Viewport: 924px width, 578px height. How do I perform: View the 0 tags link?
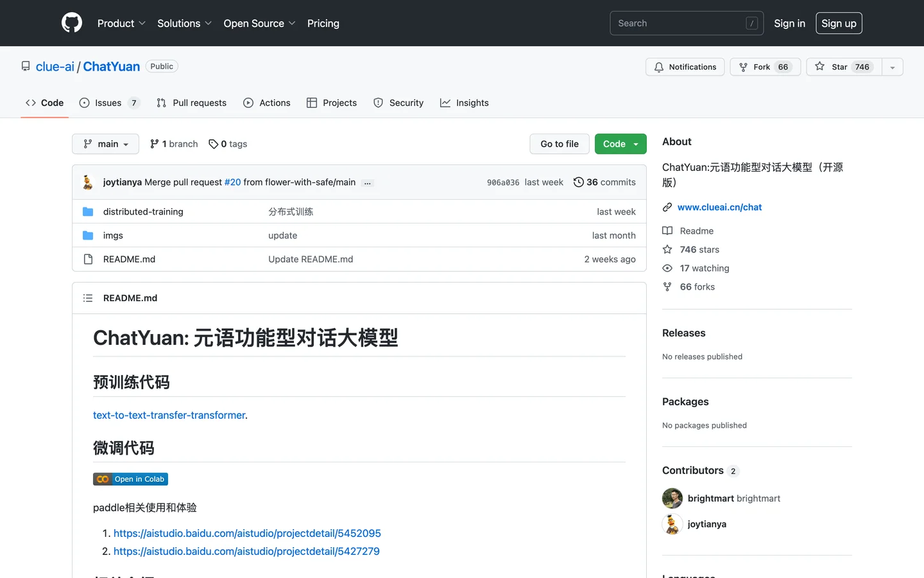click(x=228, y=144)
